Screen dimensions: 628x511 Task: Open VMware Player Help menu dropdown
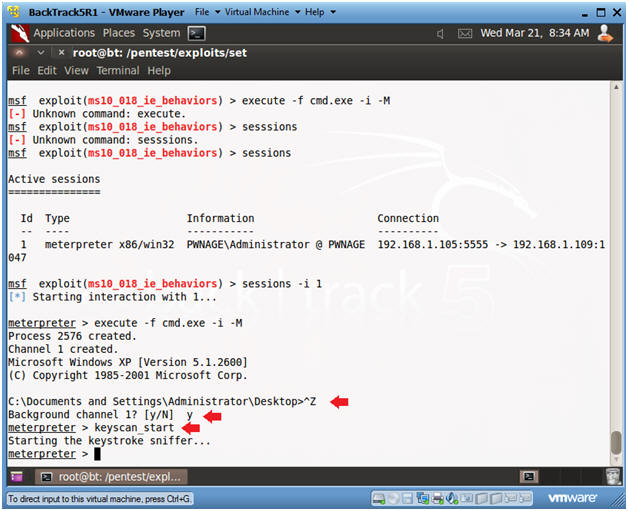point(320,12)
